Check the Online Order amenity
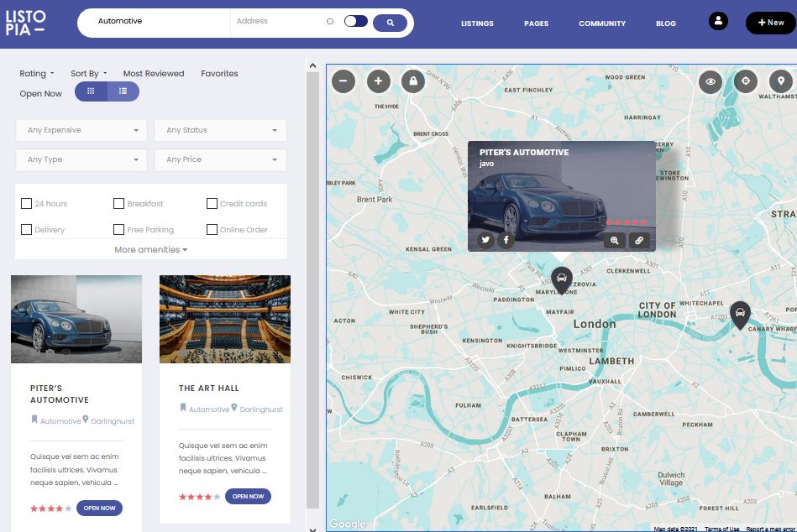This screenshot has width=797, height=532. 212,229
